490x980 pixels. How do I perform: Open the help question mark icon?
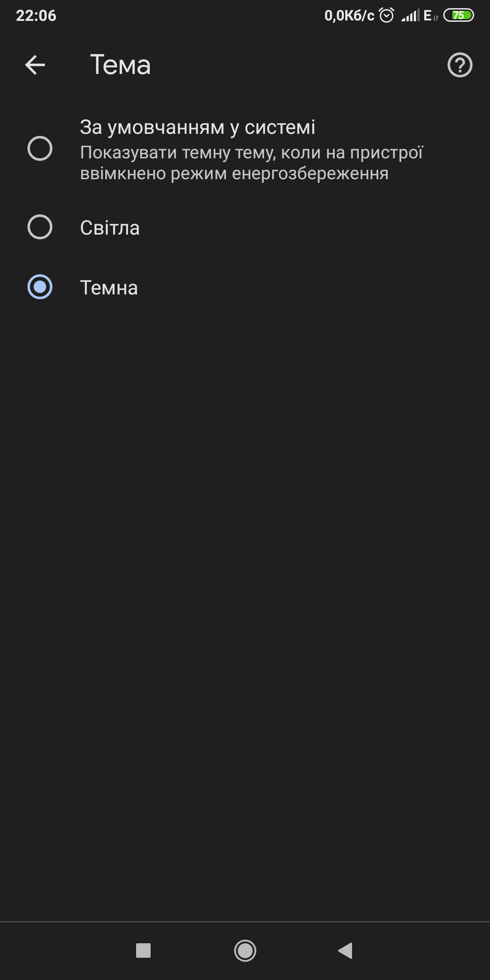[460, 65]
